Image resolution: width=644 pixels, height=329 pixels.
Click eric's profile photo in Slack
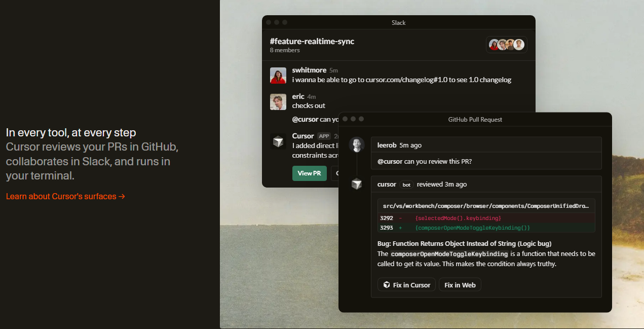[278, 102]
